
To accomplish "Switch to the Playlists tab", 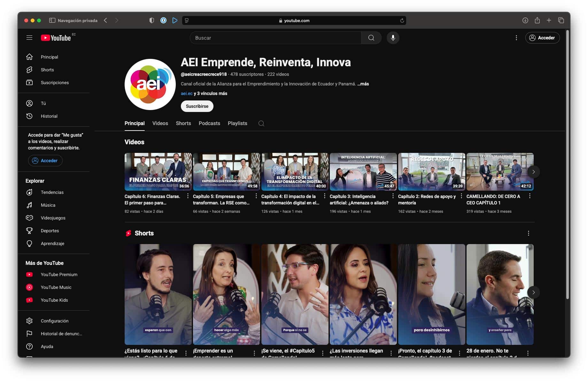I will tap(237, 123).
